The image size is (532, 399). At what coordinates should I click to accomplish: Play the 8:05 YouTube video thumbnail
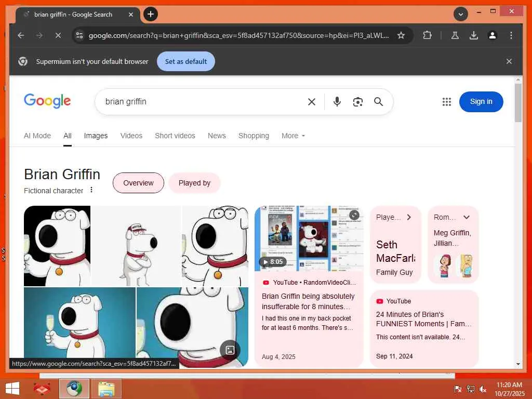(309, 238)
